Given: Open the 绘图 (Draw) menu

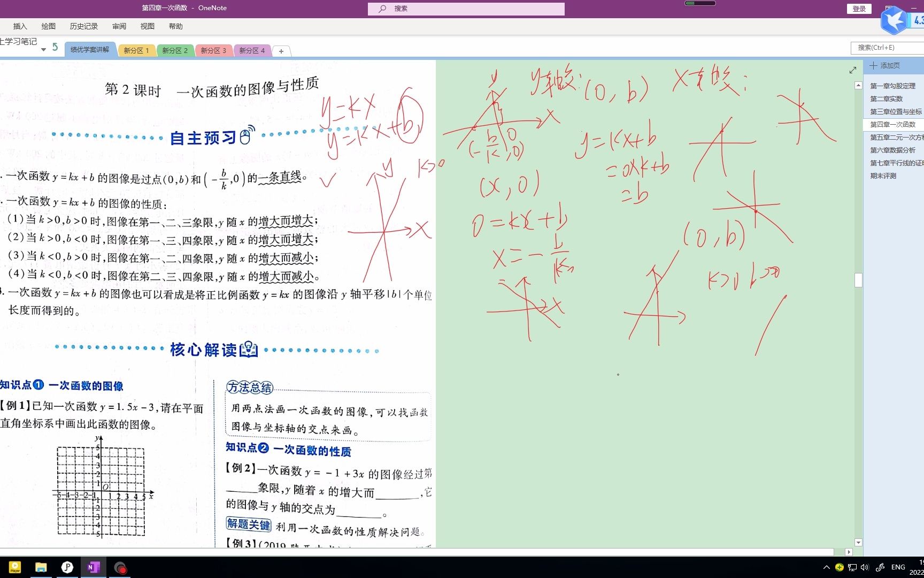Looking at the screenshot, I should [48, 26].
